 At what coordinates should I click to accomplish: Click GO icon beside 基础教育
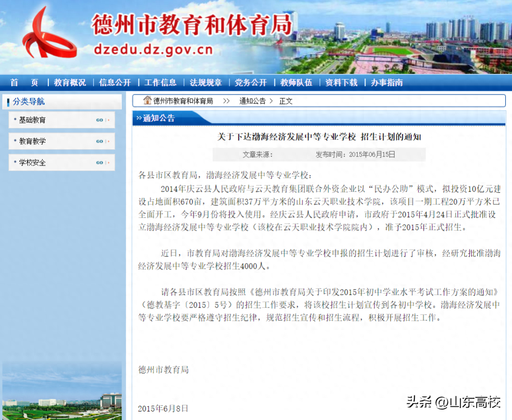[x=100, y=120]
